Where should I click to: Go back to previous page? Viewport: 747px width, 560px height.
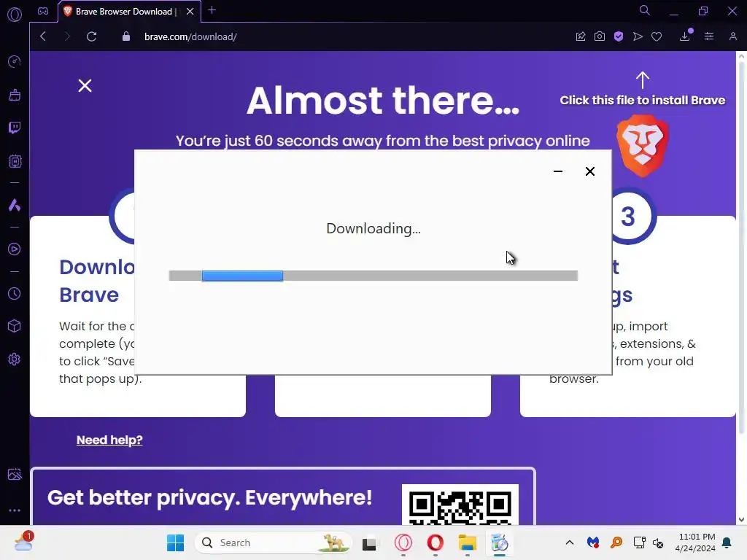point(43,36)
